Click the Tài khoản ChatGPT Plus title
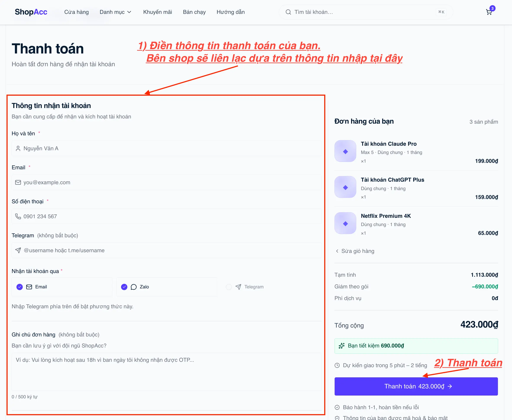The image size is (512, 420). click(x=392, y=180)
